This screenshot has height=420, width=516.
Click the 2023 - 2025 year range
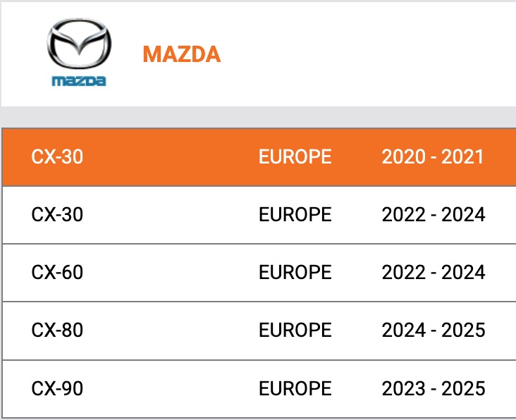pyautogui.click(x=433, y=388)
